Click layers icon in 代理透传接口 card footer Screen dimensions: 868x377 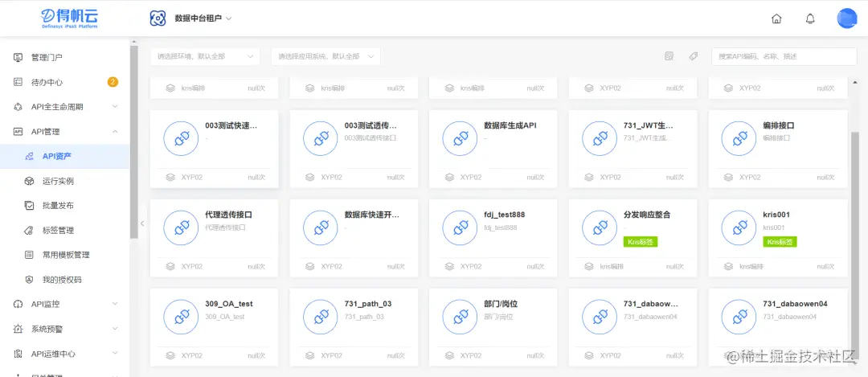coord(170,266)
